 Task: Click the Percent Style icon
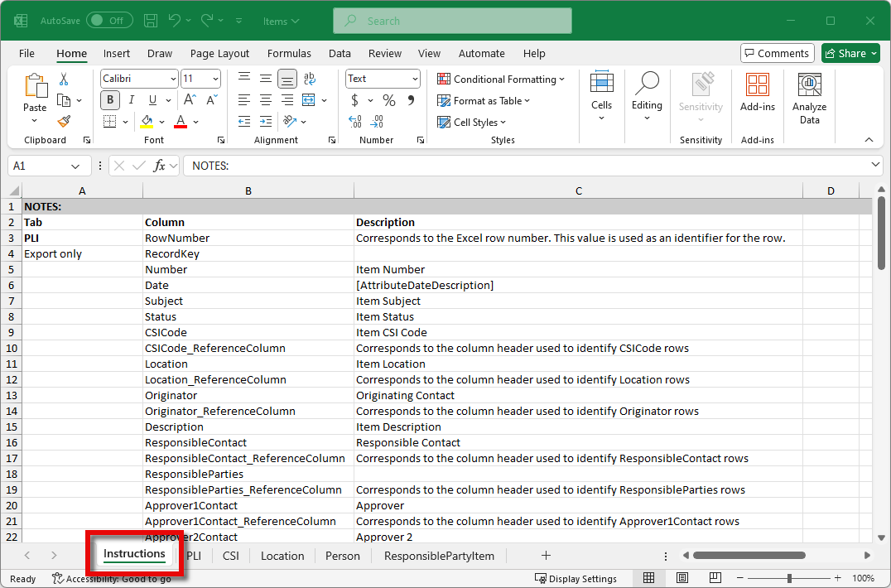click(389, 100)
